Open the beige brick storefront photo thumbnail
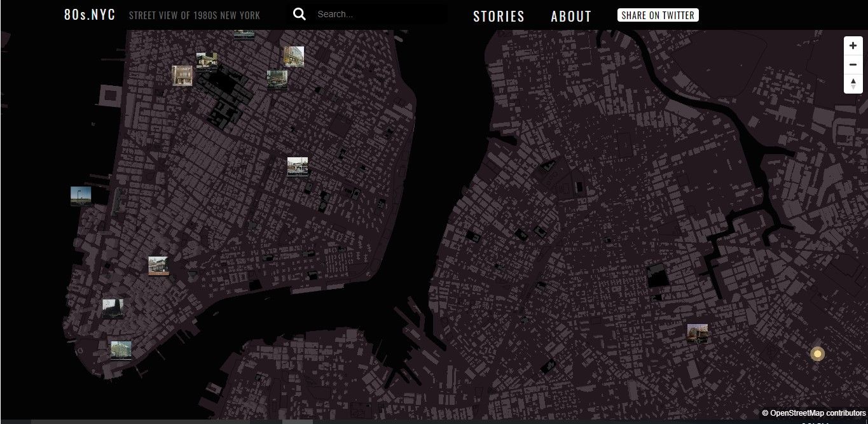868x424 pixels. coord(182,75)
